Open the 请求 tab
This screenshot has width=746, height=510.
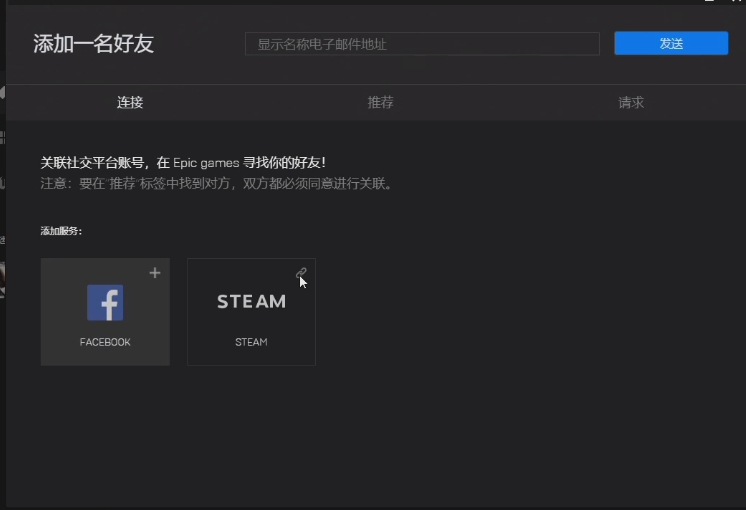(631, 102)
